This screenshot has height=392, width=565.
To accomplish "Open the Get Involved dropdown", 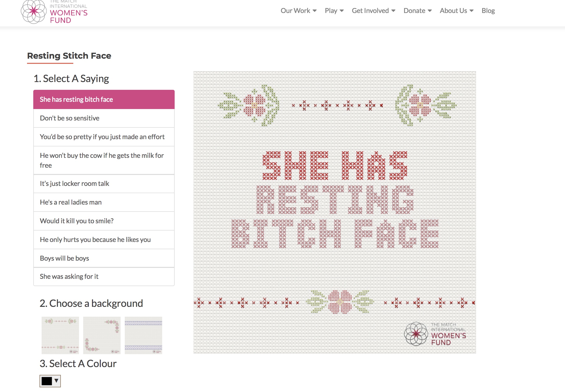I will (x=373, y=11).
